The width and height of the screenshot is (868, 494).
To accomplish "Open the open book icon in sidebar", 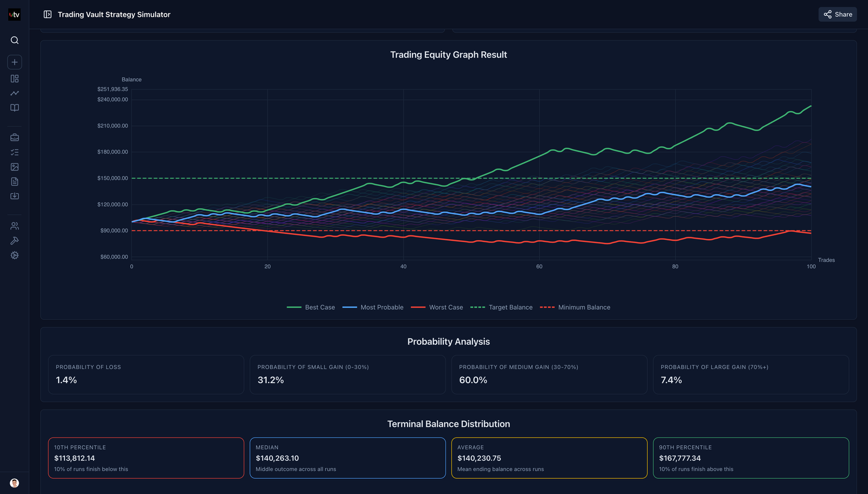I will point(15,108).
